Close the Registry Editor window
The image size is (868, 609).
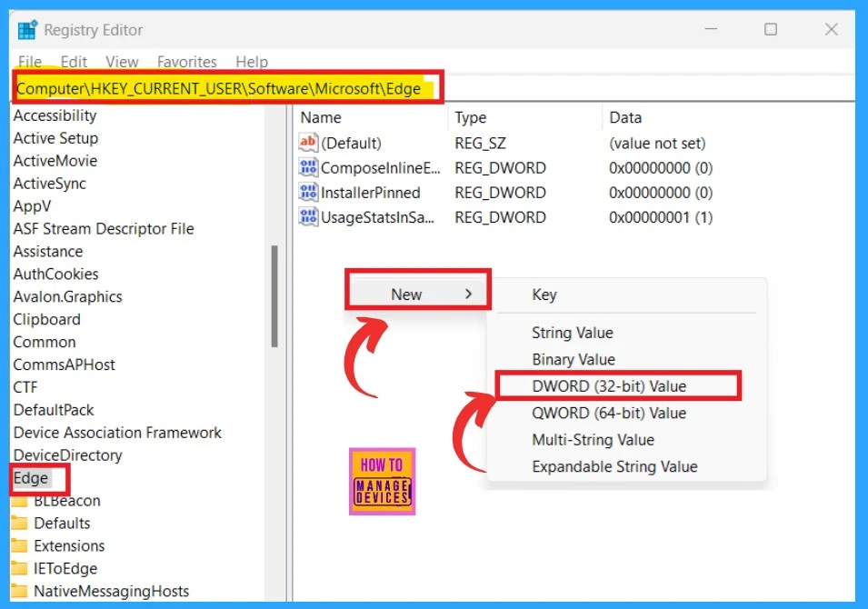click(831, 29)
